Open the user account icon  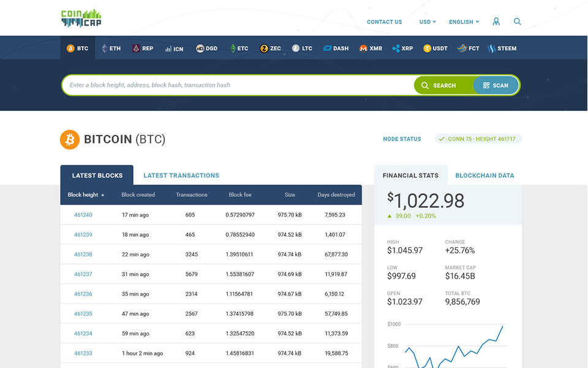point(496,21)
